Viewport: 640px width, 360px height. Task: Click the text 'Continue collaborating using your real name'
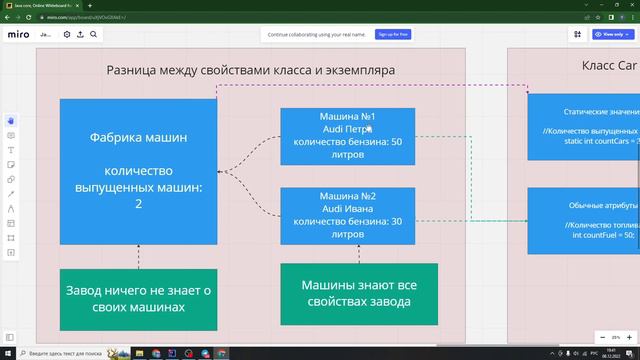pos(316,35)
